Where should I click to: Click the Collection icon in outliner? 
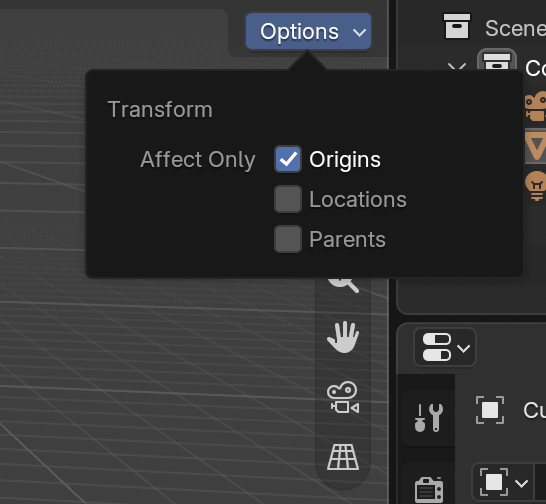tap(497, 61)
